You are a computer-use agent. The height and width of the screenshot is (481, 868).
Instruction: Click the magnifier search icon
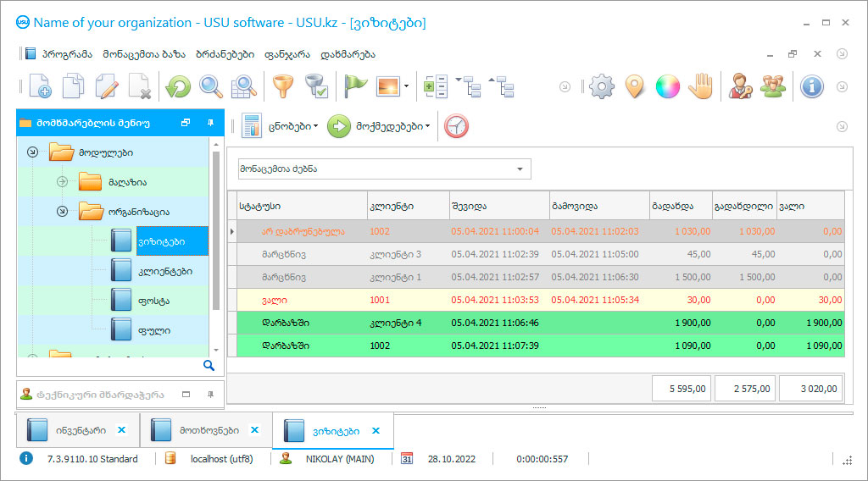(x=211, y=86)
